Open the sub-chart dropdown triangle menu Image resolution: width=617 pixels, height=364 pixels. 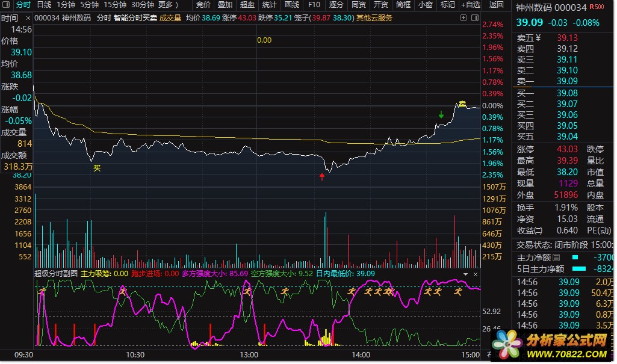pos(465,274)
